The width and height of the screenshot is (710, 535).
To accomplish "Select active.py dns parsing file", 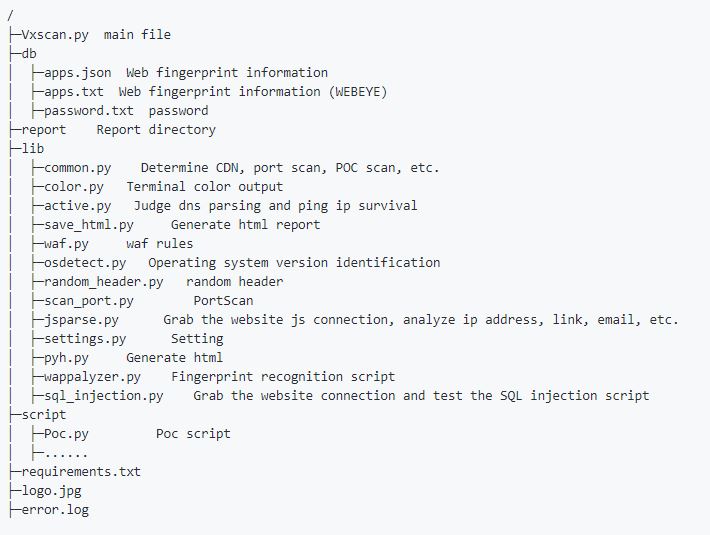I will tap(77, 206).
